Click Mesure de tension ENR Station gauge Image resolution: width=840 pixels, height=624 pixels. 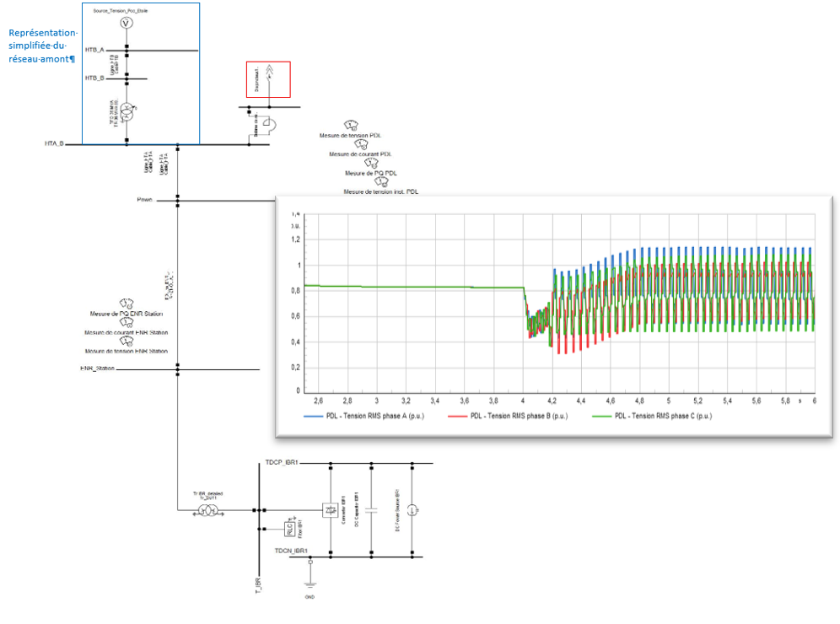point(127,342)
